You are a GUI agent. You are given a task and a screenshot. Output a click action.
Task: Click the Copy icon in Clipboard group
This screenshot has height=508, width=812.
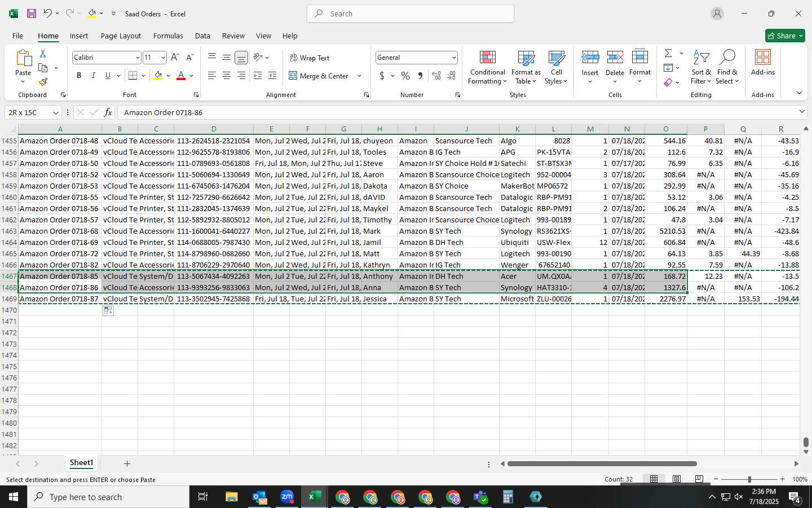(43, 68)
